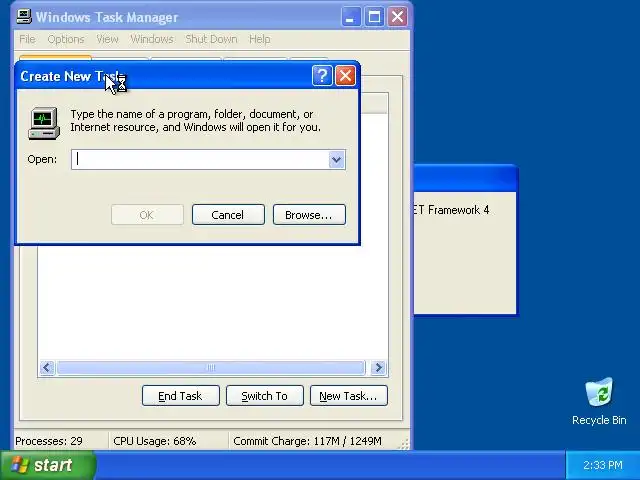The image size is (640, 480).
Task: Click the Task Manager title bar icon
Action: 24,17
